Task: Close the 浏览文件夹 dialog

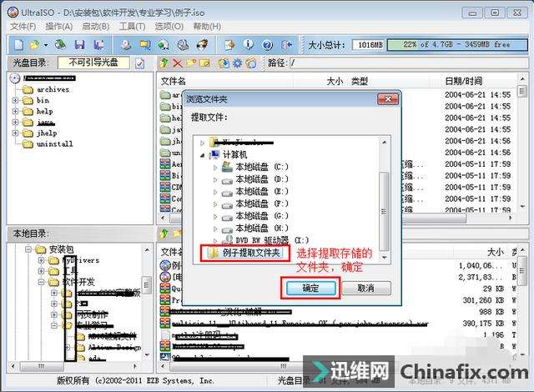Action: (x=387, y=99)
